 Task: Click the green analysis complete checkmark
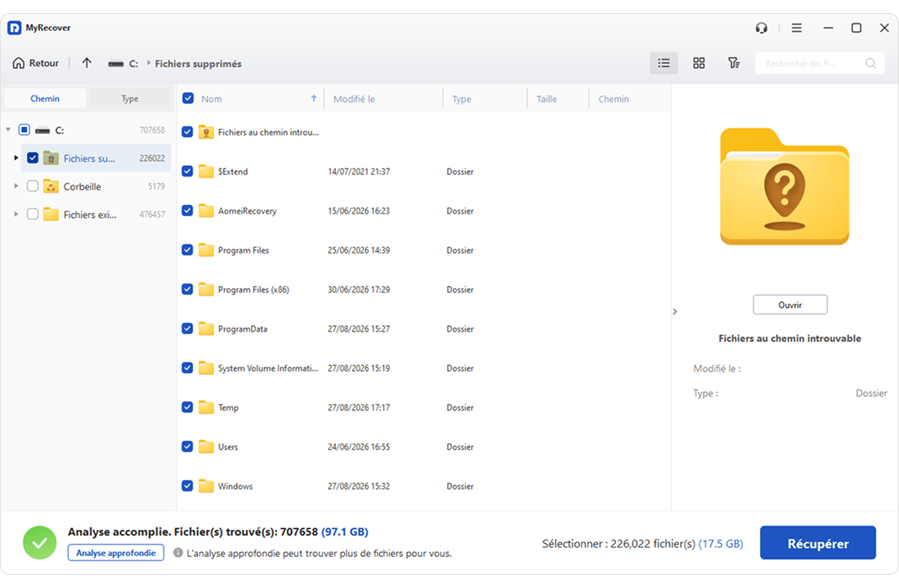pos(39,543)
